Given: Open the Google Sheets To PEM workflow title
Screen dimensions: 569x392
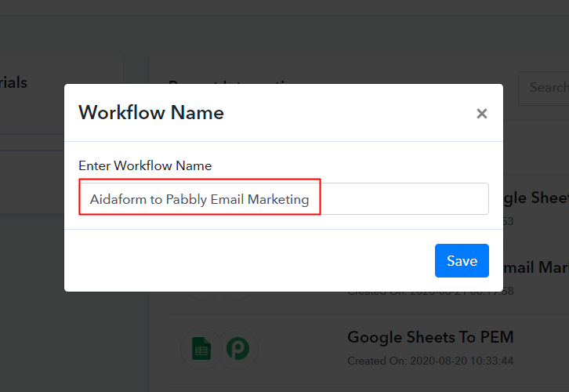Looking at the screenshot, I should [x=430, y=337].
